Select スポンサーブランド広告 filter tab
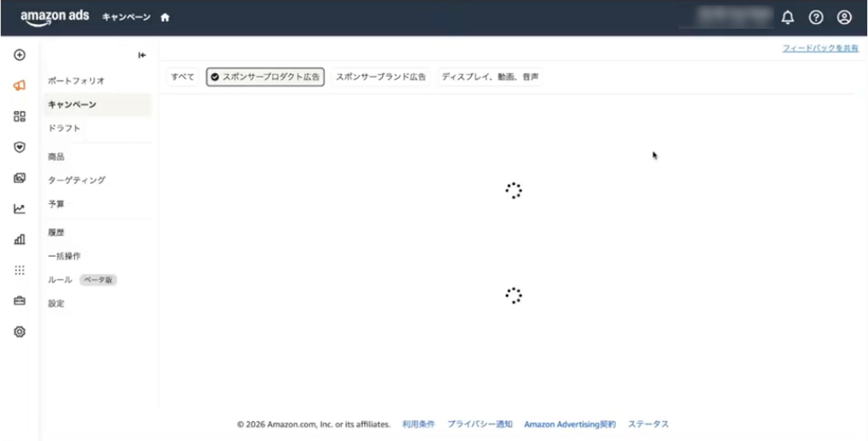Viewport: 868px width, 441px height. (x=381, y=77)
